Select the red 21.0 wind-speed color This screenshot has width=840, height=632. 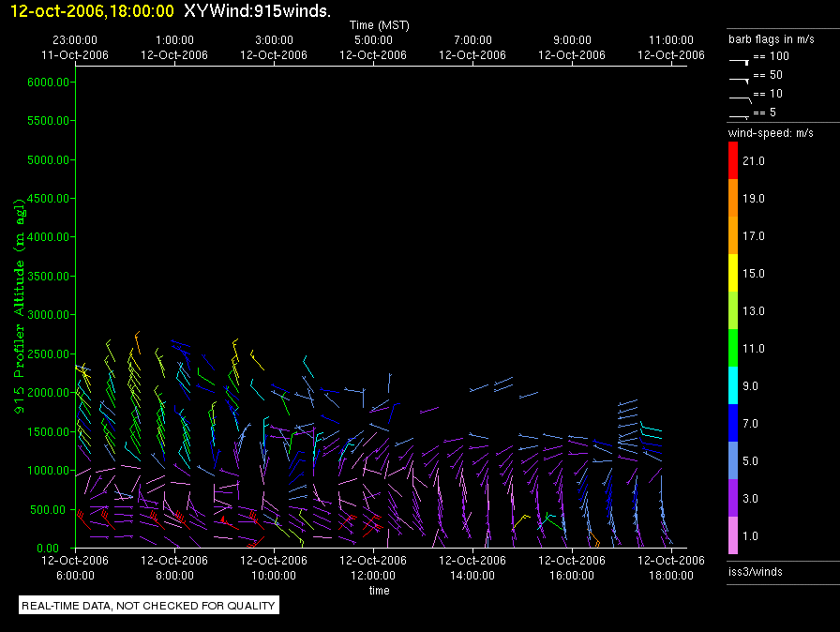(733, 160)
